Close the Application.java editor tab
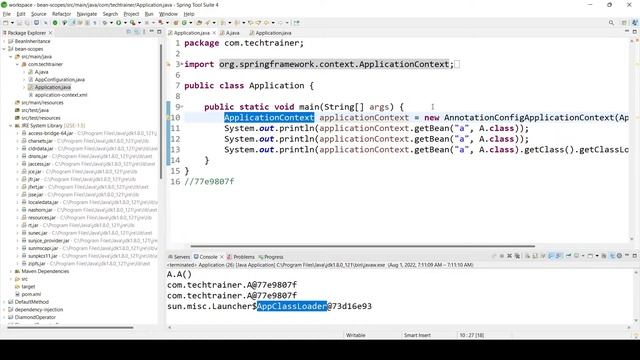This screenshot has height=360, width=640. pos(214,33)
